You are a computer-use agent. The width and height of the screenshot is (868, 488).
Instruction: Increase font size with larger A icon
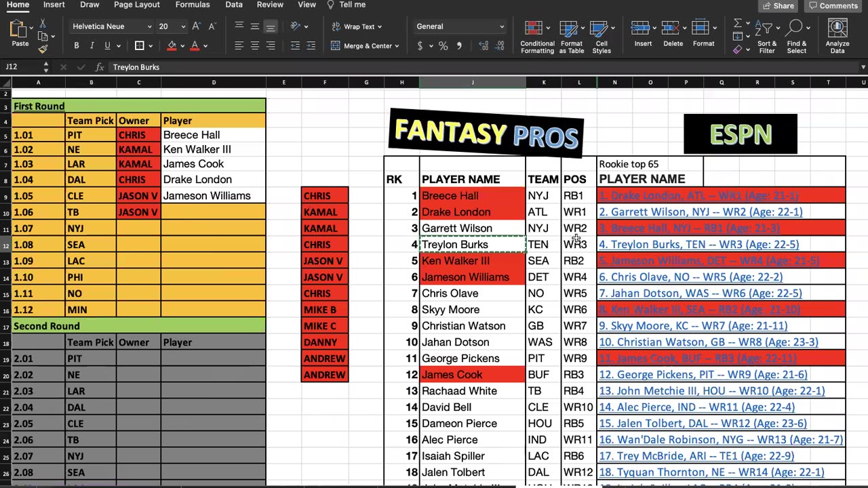tap(196, 26)
